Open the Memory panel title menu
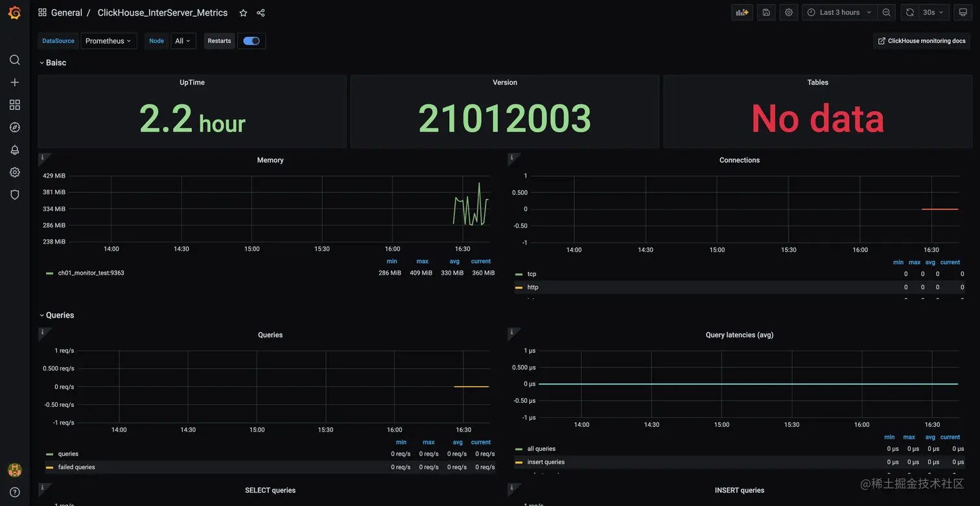This screenshot has width=980, height=506. click(270, 160)
